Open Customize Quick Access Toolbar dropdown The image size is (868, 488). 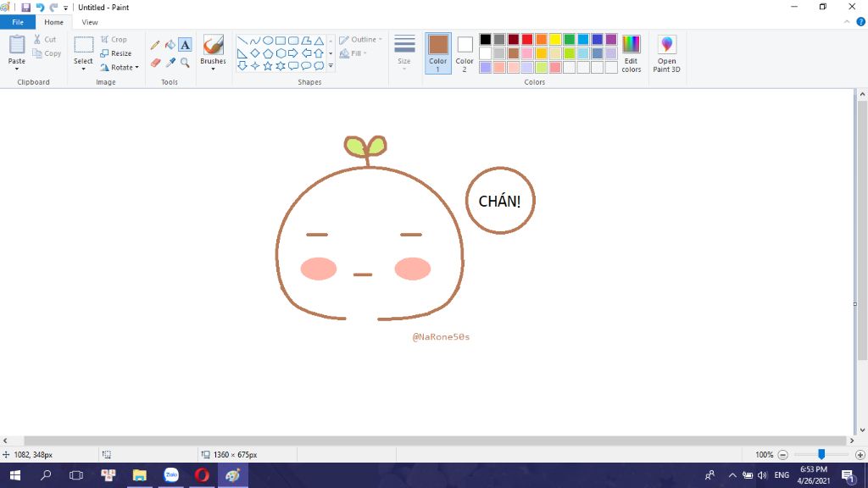coord(65,8)
